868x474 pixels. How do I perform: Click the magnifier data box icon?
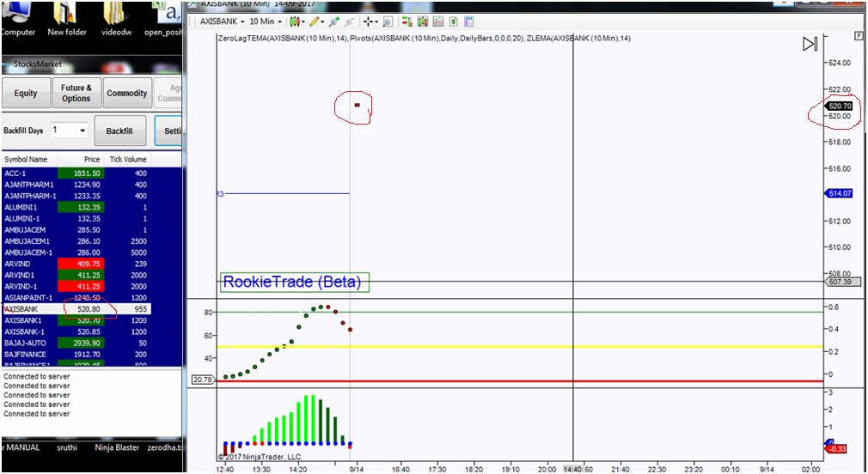[x=388, y=21]
